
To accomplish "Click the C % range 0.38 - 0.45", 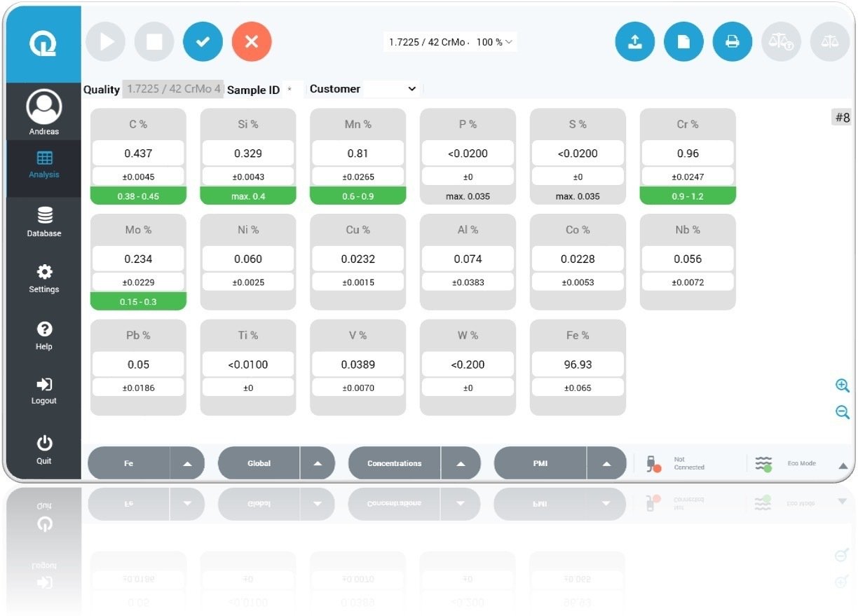I will tap(138, 196).
